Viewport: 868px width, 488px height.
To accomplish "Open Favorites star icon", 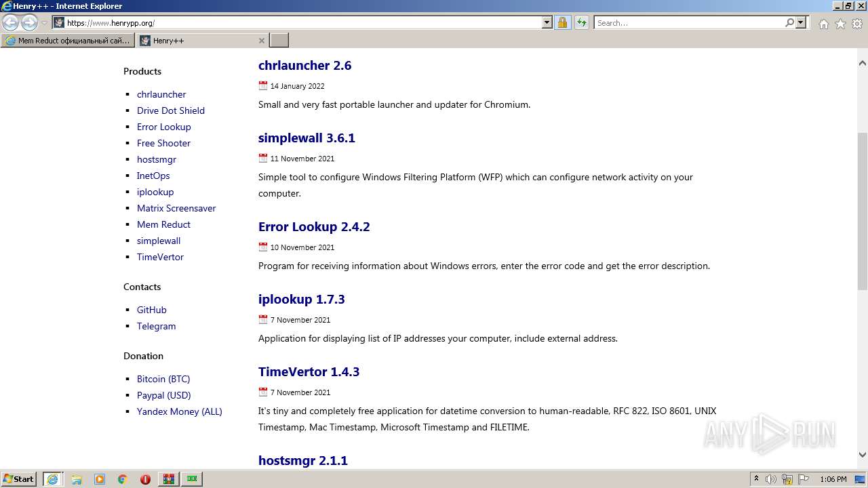I will (x=840, y=24).
